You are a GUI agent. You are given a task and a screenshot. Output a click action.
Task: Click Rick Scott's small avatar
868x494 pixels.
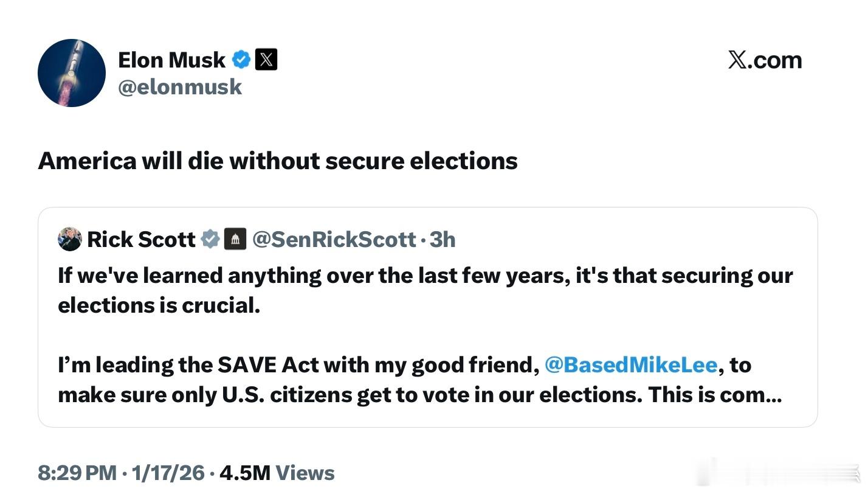70,239
